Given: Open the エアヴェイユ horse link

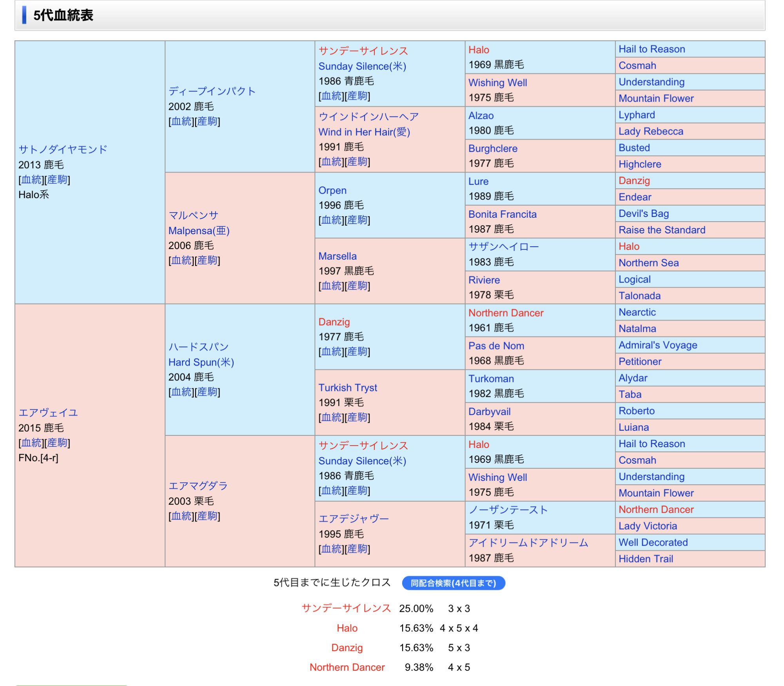Looking at the screenshot, I should pyautogui.click(x=48, y=413).
